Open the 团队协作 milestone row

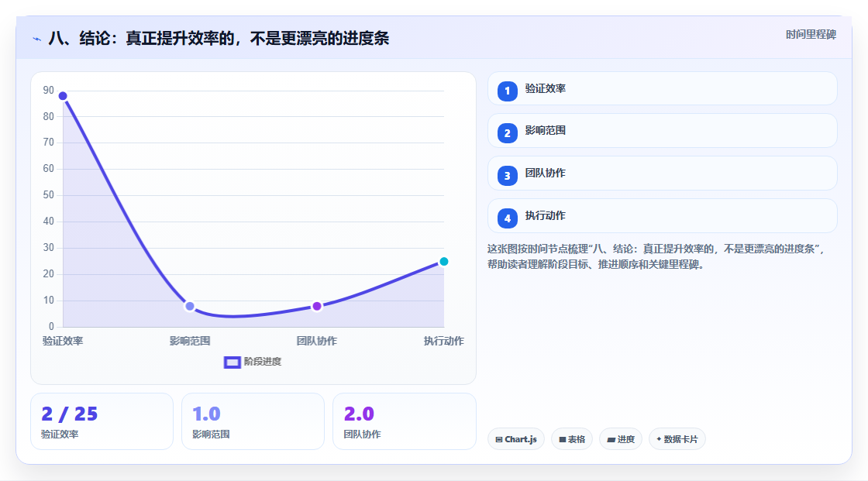tap(662, 174)
